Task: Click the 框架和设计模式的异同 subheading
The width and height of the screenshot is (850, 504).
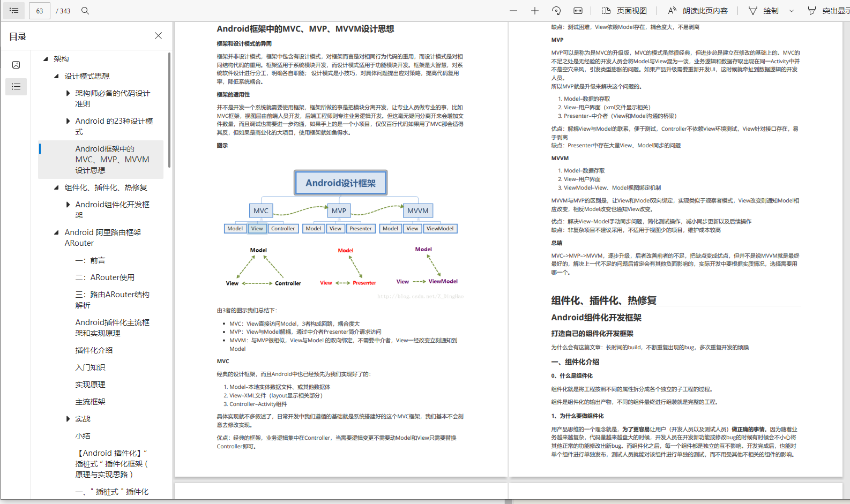Action: 244,44
